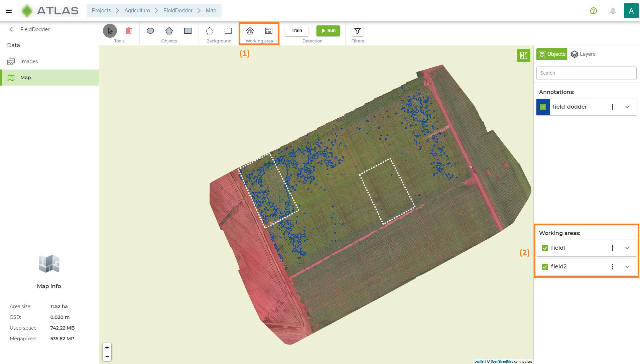640x364 pixels.
Task: Select Map in the Data sidebar
Action: 49,78
